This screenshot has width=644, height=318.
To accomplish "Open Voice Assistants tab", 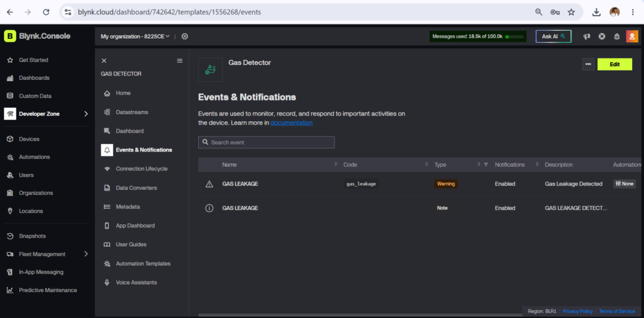I will click(x=136, y=282).
